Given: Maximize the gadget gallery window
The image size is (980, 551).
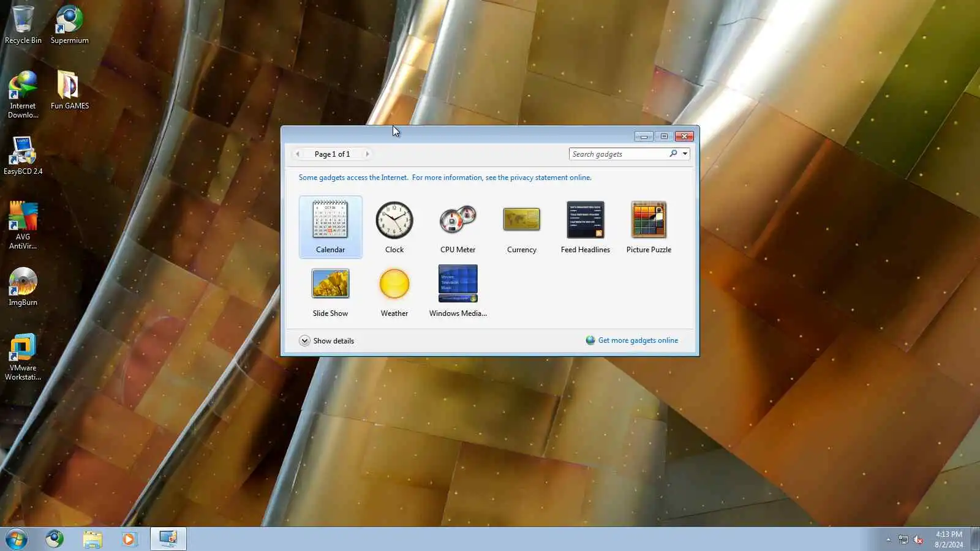Looking at the screenshot, I should click(664, 136).
